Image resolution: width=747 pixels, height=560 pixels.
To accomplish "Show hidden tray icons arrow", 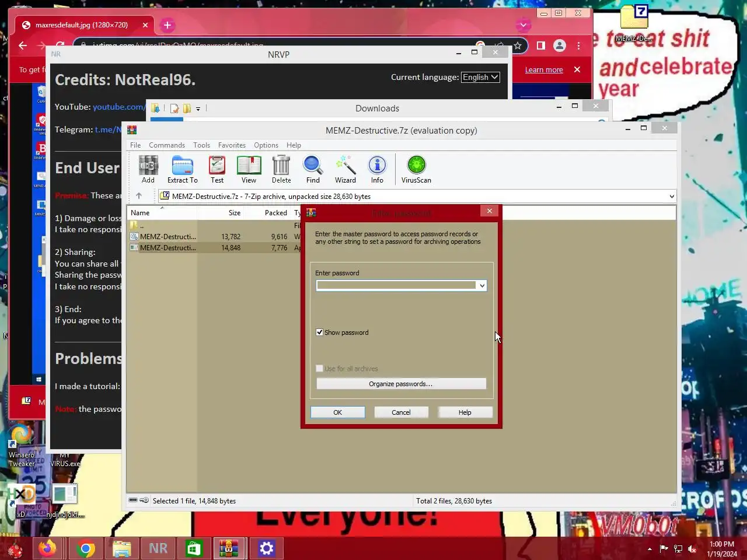I will (x=650, y=549).
